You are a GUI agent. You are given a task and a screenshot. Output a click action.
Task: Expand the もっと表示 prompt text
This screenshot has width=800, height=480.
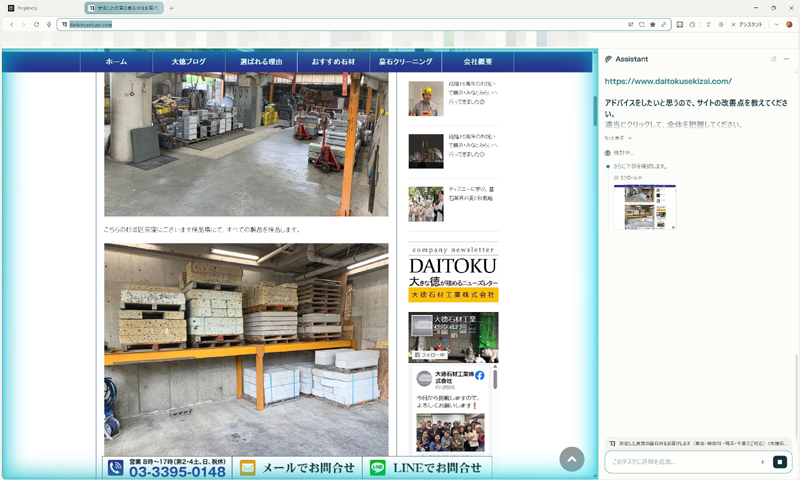(615, 137)
